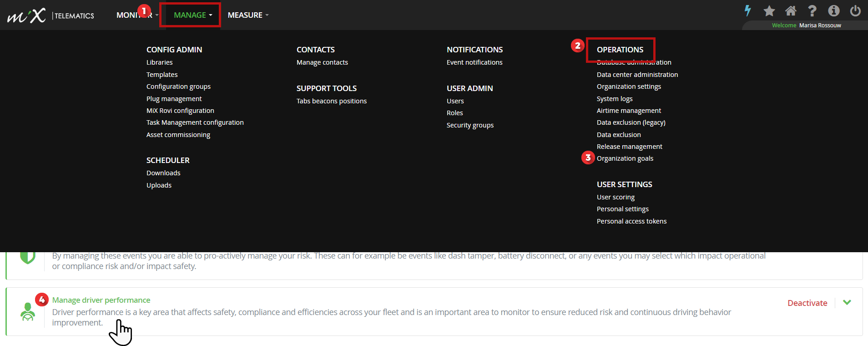
Task: Deactivate Manage driver performance goal
Action: [807, 303]
